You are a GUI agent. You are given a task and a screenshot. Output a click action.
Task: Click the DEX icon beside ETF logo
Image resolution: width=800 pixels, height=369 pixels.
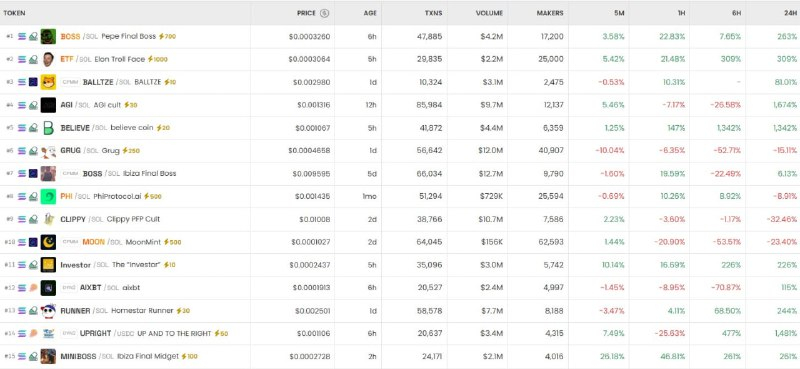coord(33,59)
